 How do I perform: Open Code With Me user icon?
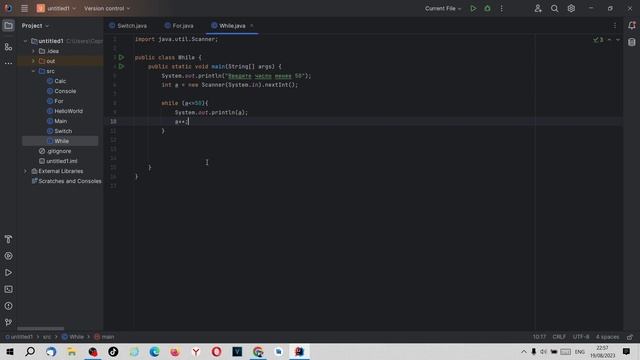[538, 8]
